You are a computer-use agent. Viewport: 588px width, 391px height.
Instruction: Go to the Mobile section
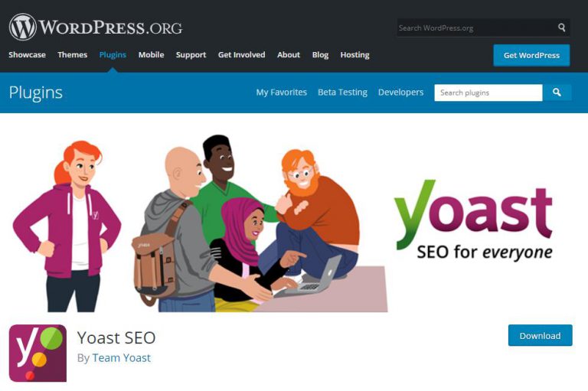click(151, 55)
